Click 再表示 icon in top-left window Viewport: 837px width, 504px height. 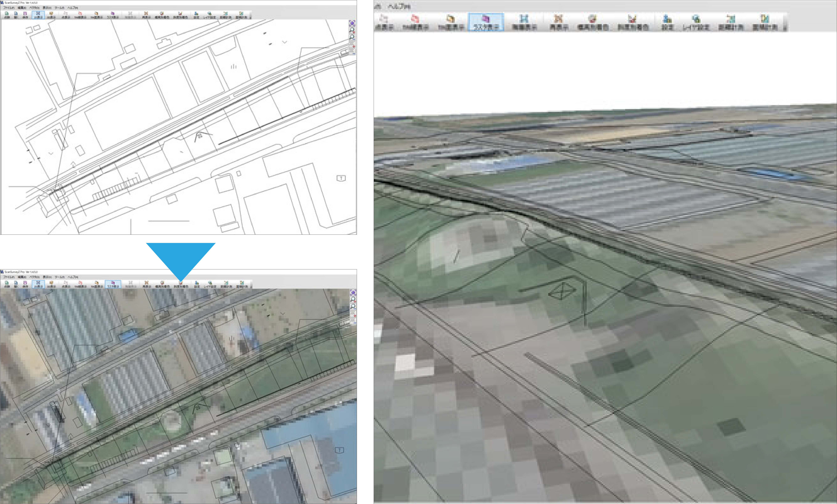coord(146,15)
